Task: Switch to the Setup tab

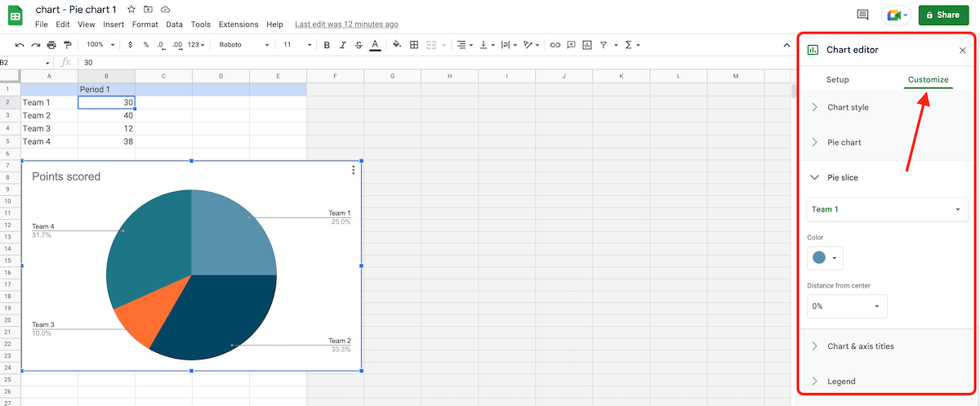Action: [x=838, y=80]
